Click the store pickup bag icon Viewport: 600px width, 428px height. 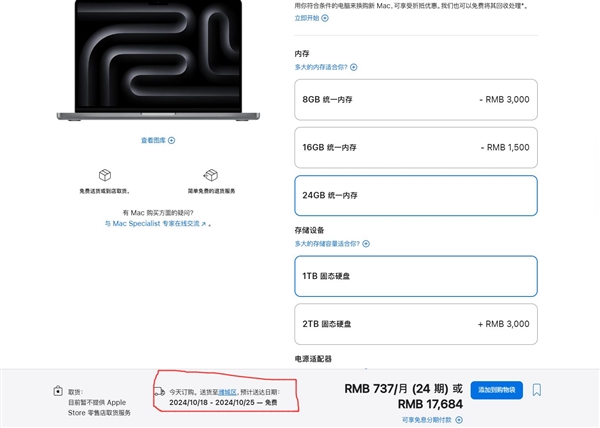pos(57,392)
